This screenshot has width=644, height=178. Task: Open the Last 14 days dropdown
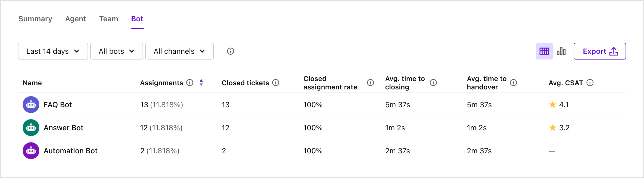(x=53, y=51)
